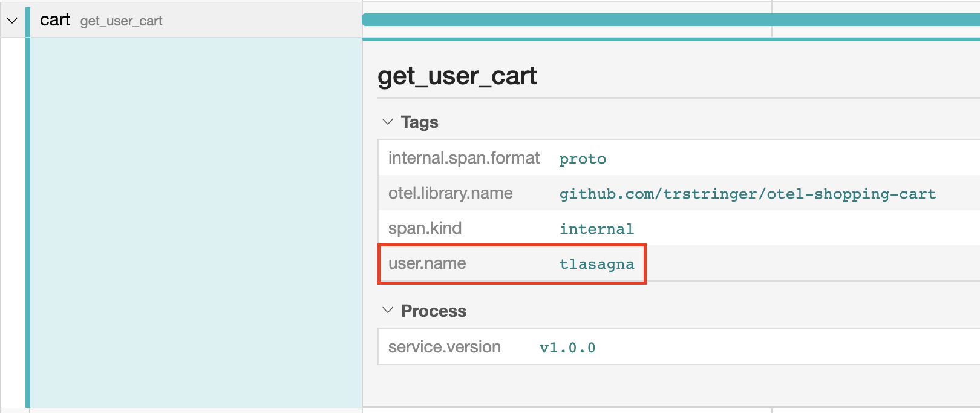980x413 pixels.
Task: Select the get_user_cart operation label in span row
Action: click(x=121, y=21)
